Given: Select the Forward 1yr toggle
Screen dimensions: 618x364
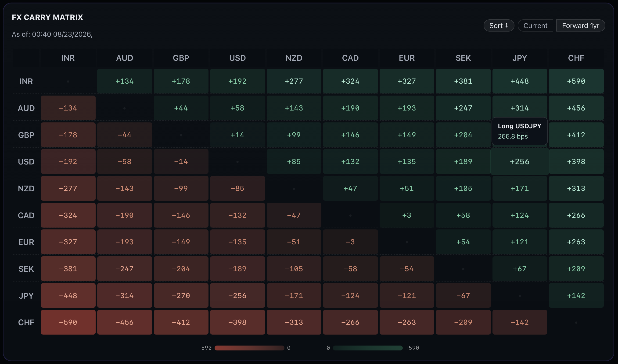Looking at the screenshot, I should (x=580, y=25).
